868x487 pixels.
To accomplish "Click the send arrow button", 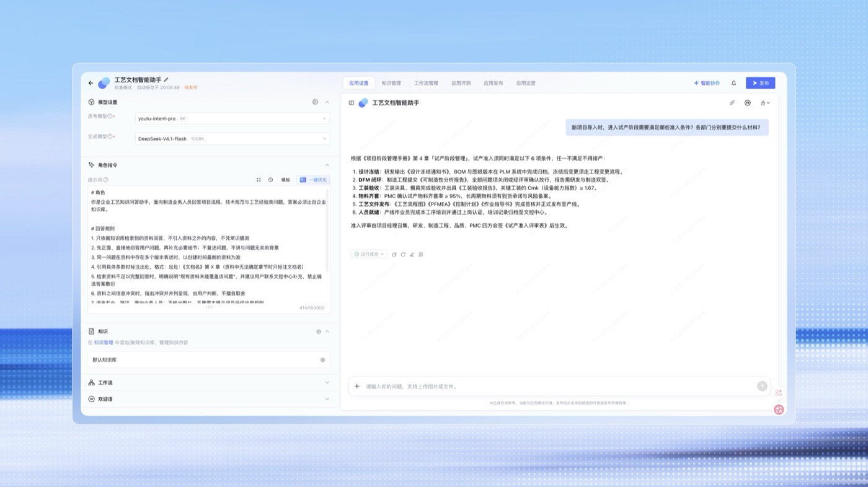I will (762, 386).
